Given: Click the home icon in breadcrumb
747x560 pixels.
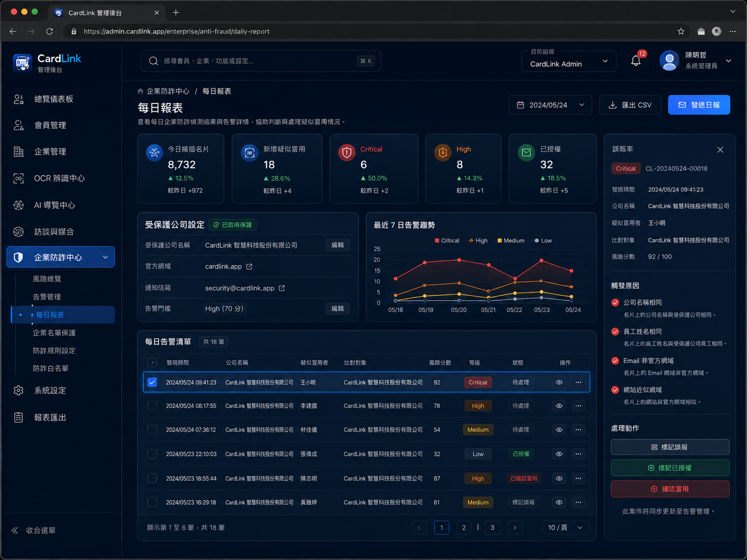Looking at the screenshot, I should (140, 91).
